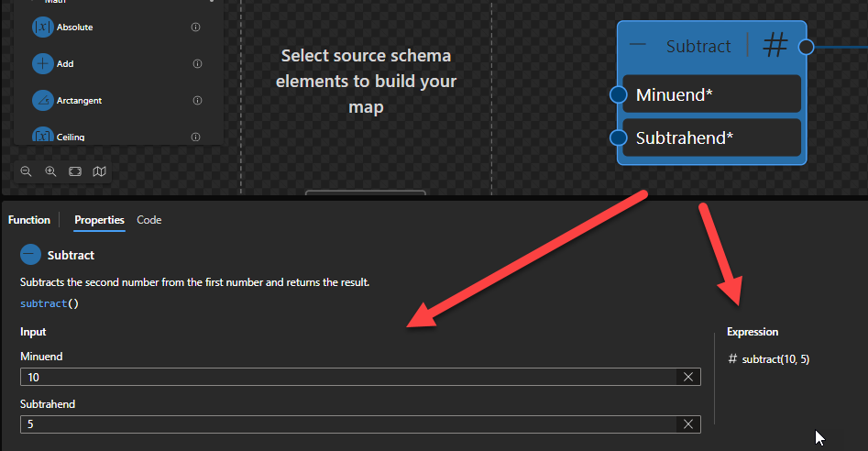Select the Absolute function icon
Image resolution: width=868 pixels, height=451 pixels.
point(42,27)
